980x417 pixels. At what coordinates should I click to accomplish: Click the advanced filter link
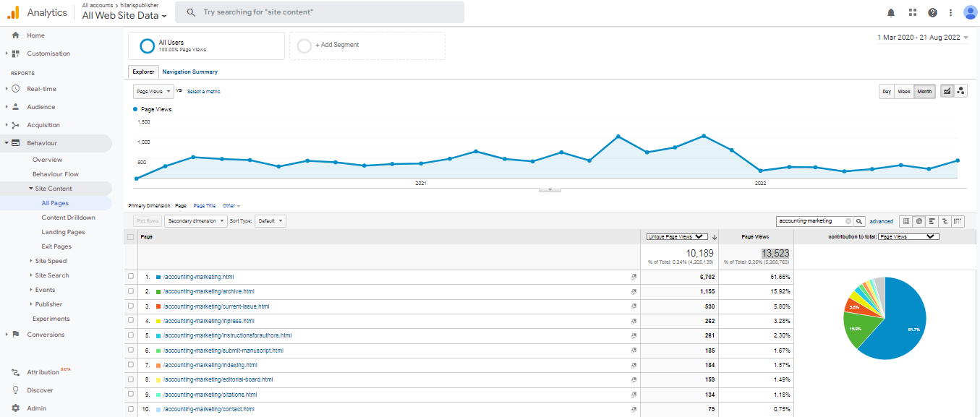(x=881, y=221)
